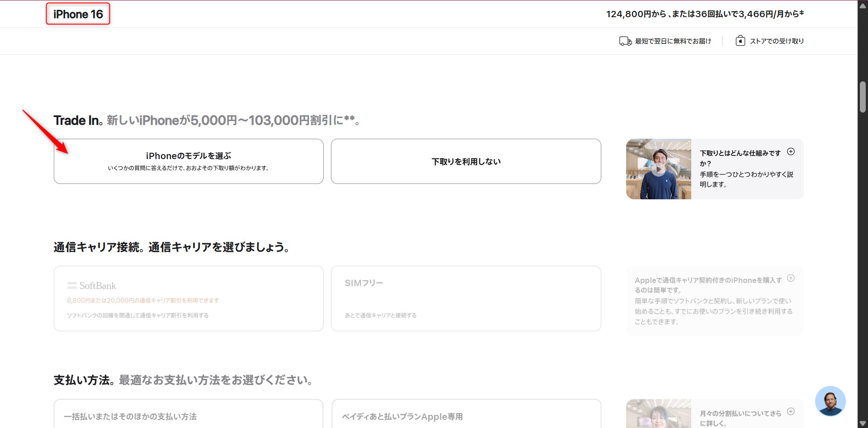This screenshot has height=428, width=868.
Task: Click the scrollbar down arrow
Action: [863, 423]
